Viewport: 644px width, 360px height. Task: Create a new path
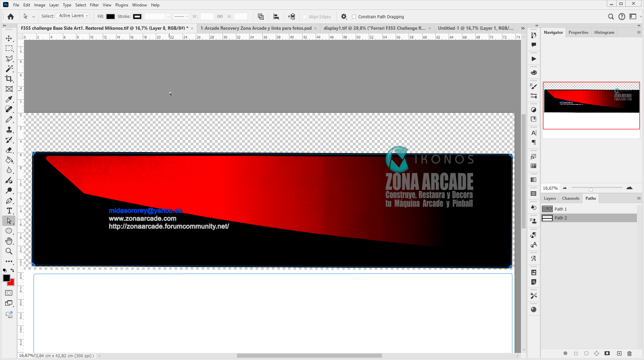coord(619,354)
